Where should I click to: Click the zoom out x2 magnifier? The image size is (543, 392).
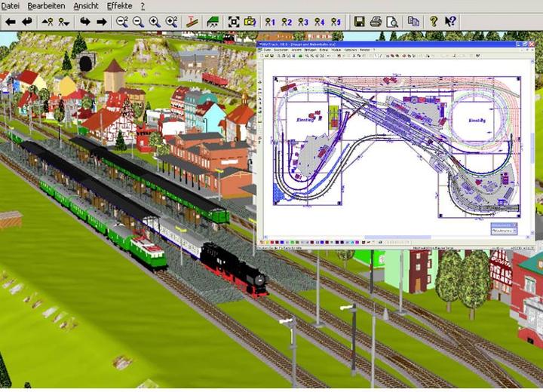[122, 22]
